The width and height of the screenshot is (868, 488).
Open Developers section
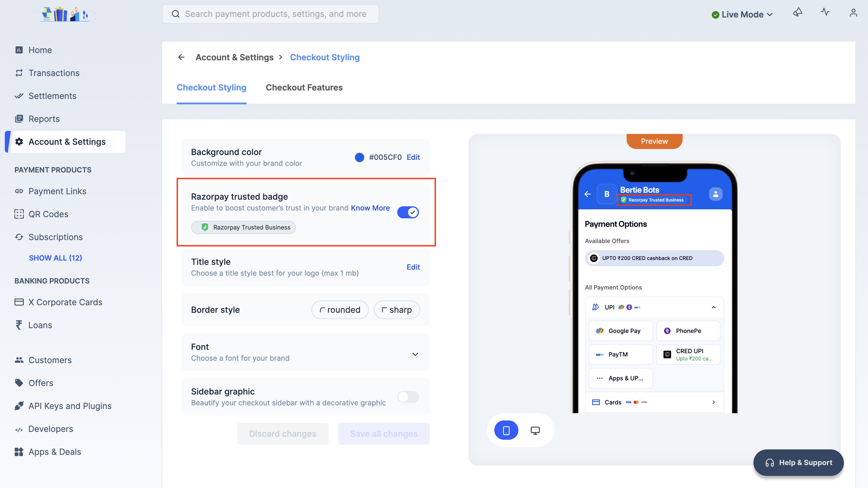click(51, 429)
